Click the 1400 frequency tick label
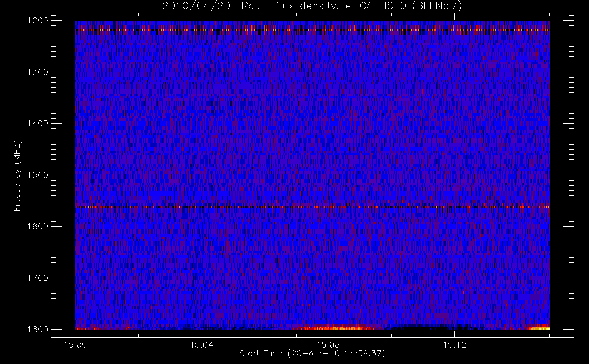Viewport: 589px width, 364px height. (x=38, y=124)
